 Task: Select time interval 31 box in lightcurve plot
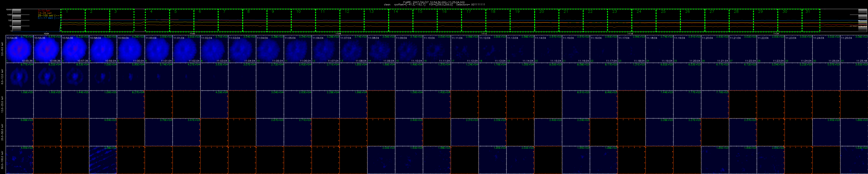(x=811, y=21)
